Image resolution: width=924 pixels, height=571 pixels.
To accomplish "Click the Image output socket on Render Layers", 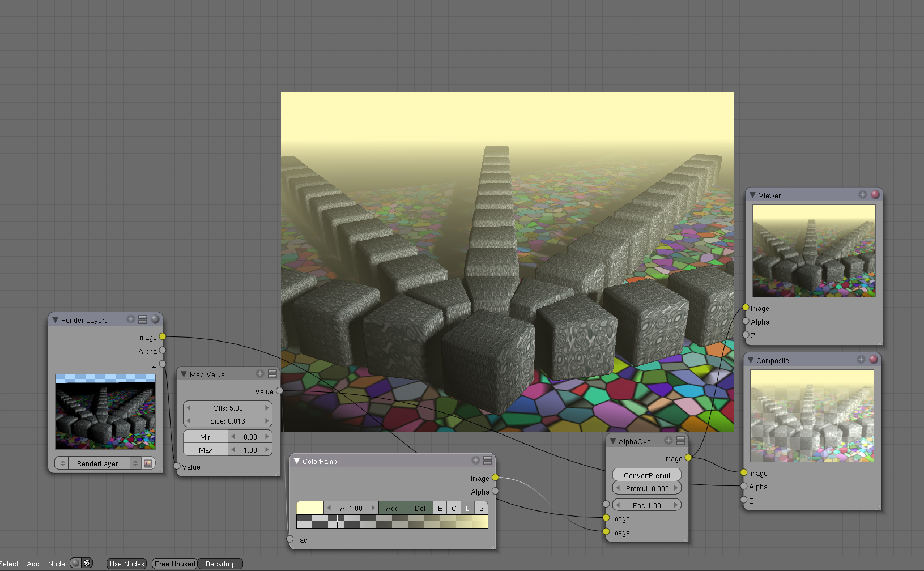I will 163,336.
